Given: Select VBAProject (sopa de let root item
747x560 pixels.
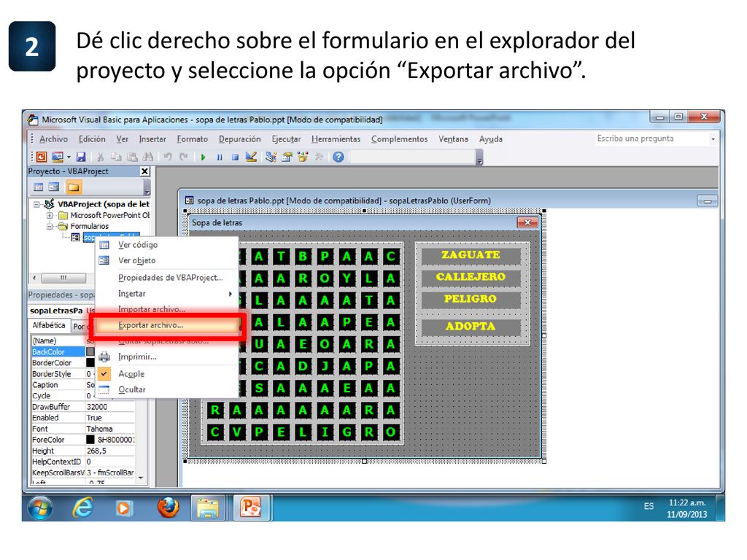Looking at the screenshot, I should tap(104, 204).
